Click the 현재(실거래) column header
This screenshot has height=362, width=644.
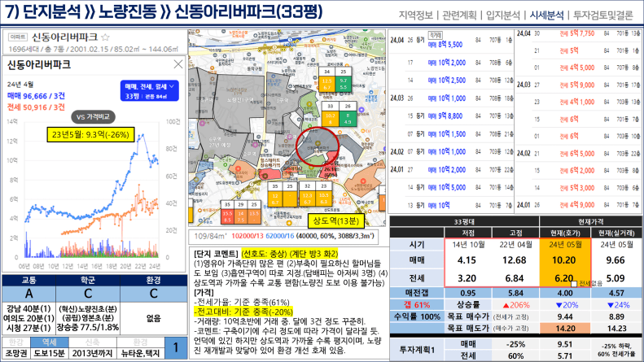[616, 233]
